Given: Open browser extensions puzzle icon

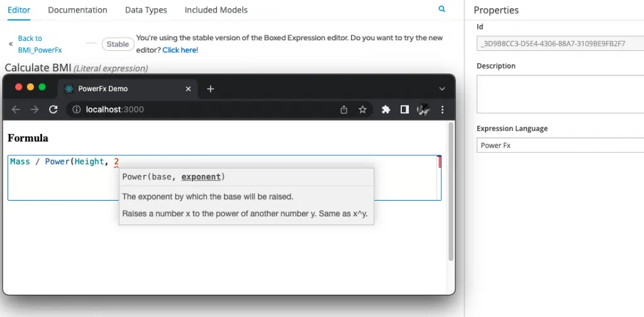Looking at the screenshot, I should click(386, 109).
